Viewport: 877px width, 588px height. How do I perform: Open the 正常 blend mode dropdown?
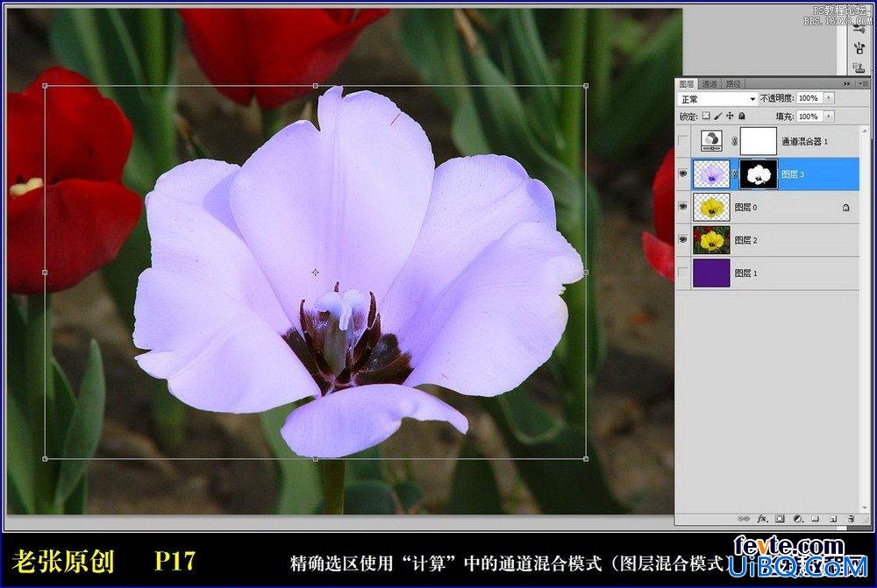click(x=717, y=99)
